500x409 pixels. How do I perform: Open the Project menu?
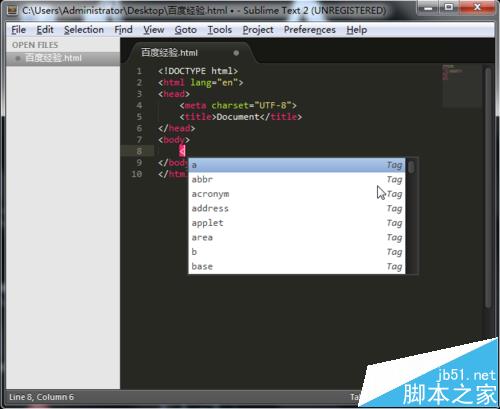point(258,30)
